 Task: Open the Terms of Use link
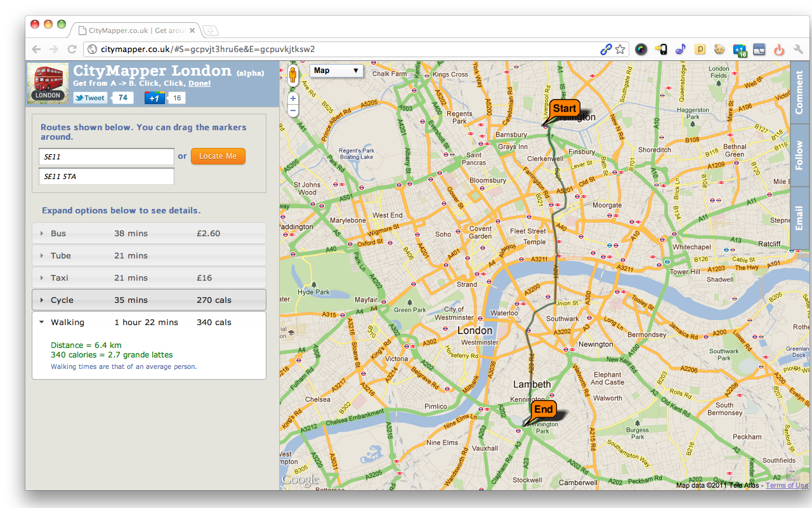pyautogui.click(x=787, y=485)
